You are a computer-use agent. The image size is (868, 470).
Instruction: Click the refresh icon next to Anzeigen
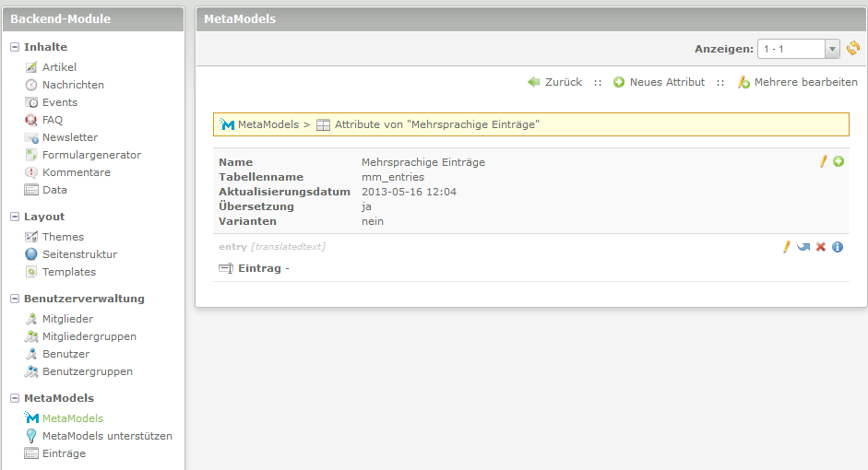pyautogui.click(x=853, y=49)
